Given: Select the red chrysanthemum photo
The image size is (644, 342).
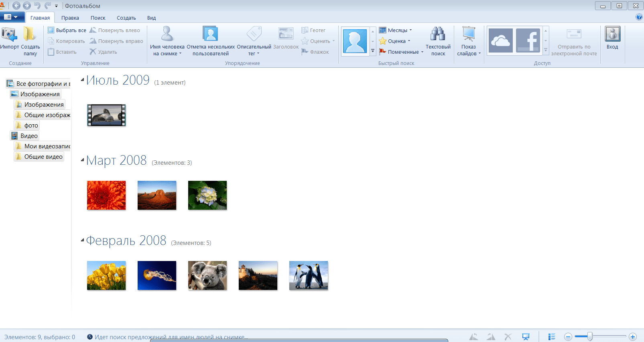Looking at the screenshot, I should coord(106,195).
